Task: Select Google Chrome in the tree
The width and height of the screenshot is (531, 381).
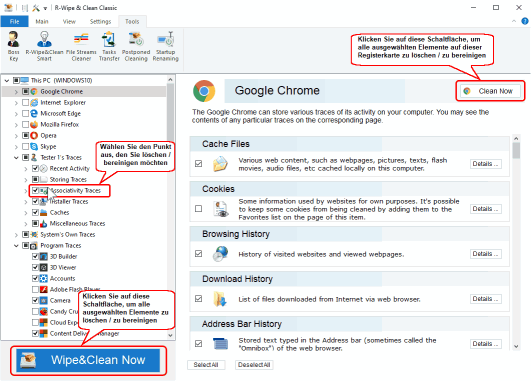Action: click(x=61, y=91)
